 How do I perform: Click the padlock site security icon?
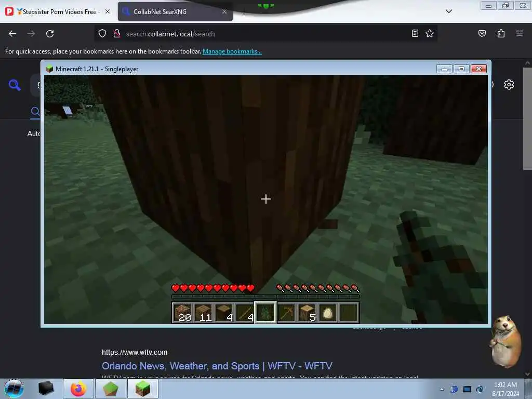[x=117, y=34]
